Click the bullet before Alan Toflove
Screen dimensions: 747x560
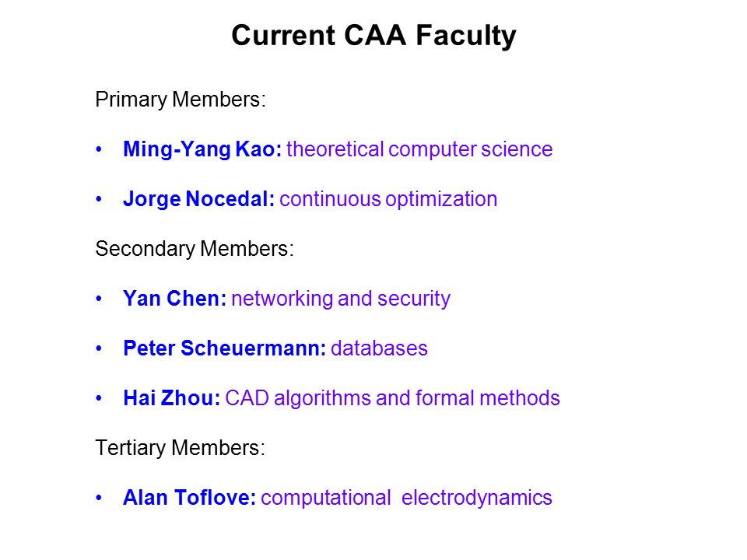[99, 498]
